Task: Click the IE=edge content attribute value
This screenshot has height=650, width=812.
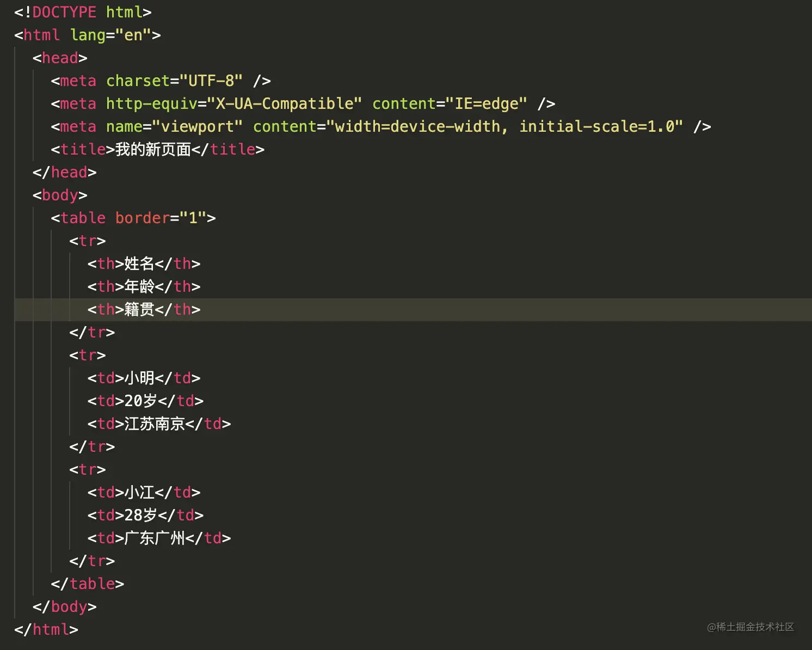Action: point(487,103)
